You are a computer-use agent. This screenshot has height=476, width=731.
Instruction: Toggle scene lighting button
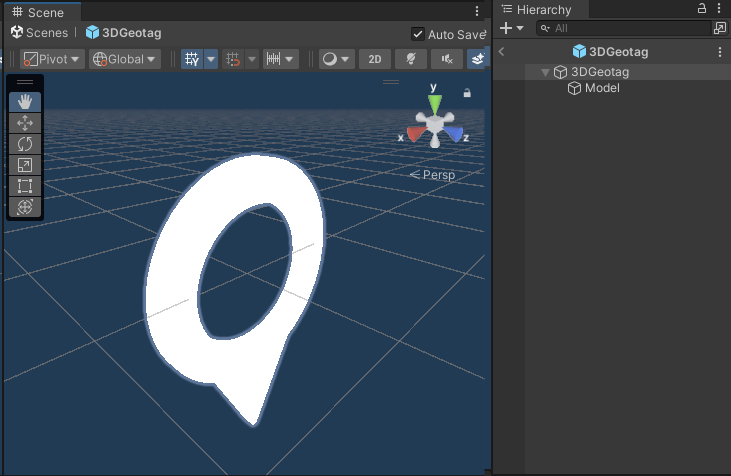point(411,59)
